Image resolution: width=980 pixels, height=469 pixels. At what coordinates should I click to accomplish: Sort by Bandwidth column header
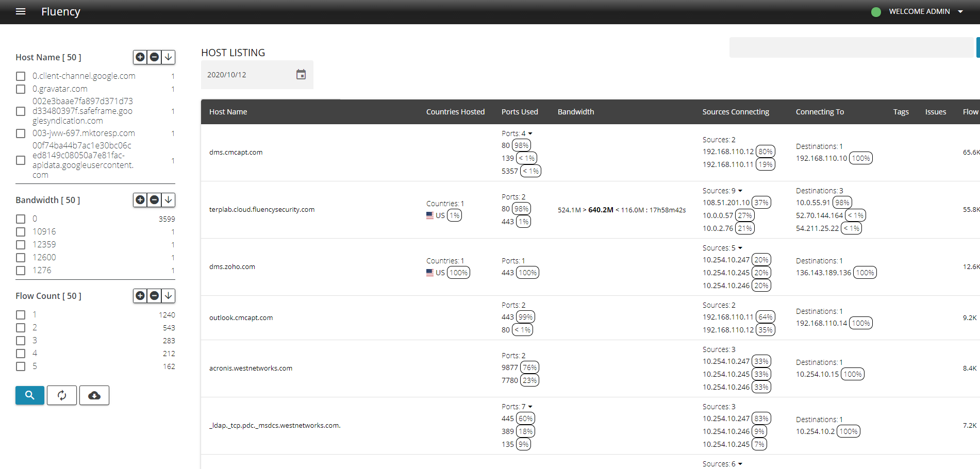(576, 112)
